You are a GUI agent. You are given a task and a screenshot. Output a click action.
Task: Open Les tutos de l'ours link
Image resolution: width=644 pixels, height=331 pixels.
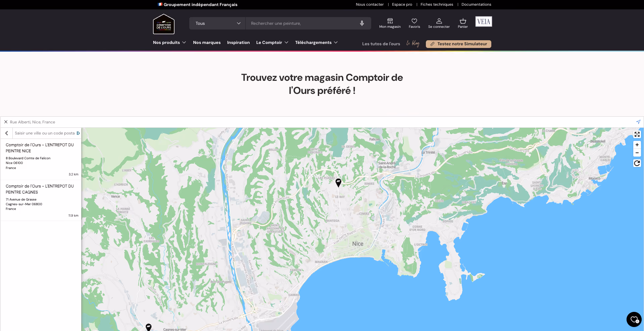click(x=381, y=44)
